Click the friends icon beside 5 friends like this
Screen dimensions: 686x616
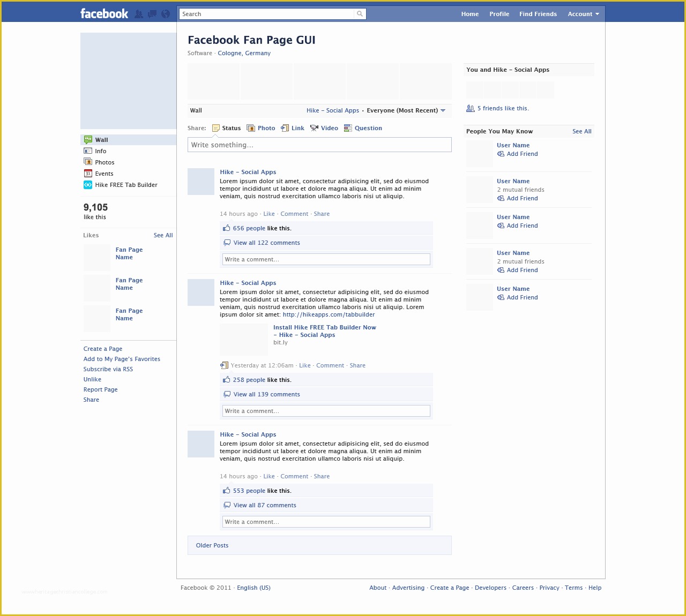(x=471, y=108)
